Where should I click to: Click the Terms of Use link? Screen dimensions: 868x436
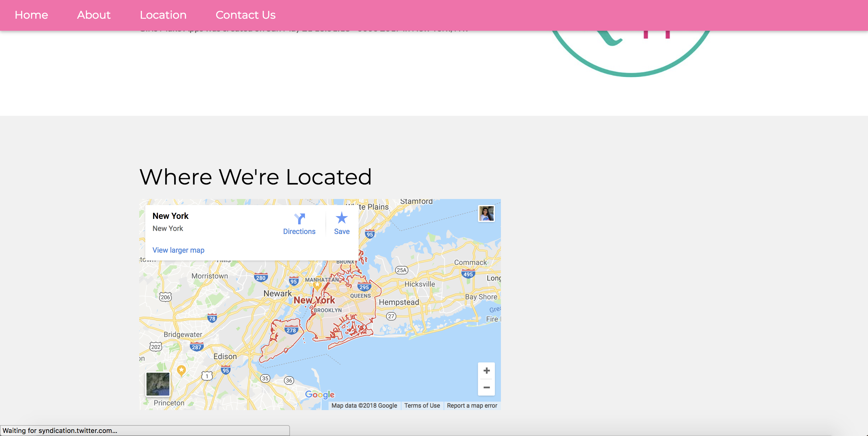422,405
